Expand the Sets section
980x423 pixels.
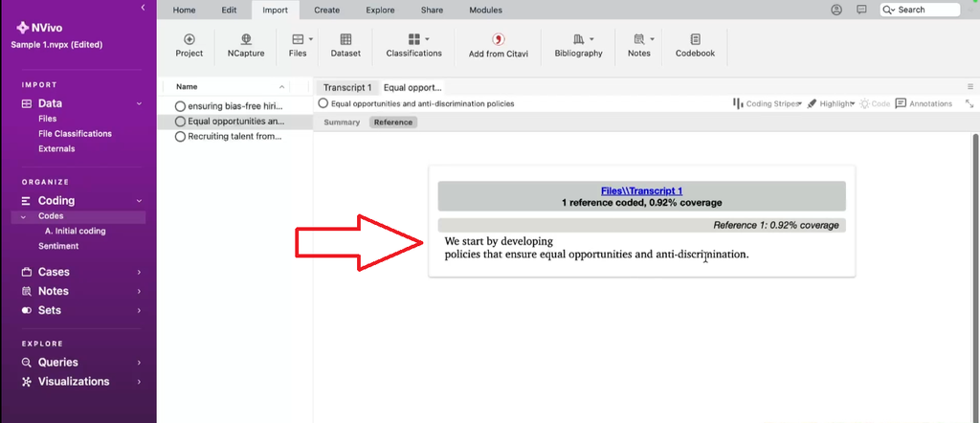point(139,310)
